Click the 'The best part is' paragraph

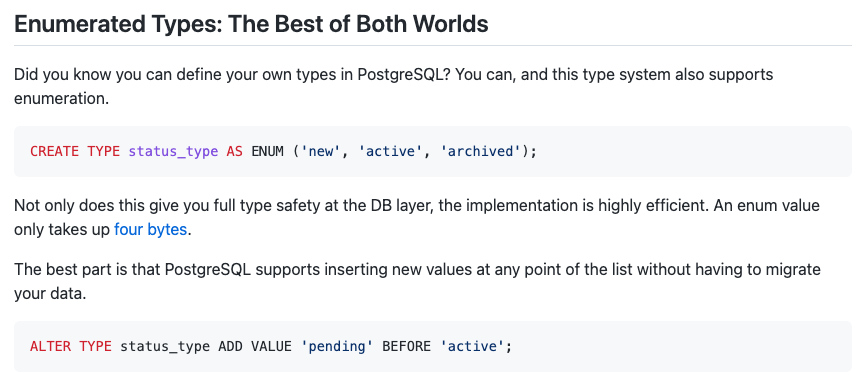coord(417,281)
